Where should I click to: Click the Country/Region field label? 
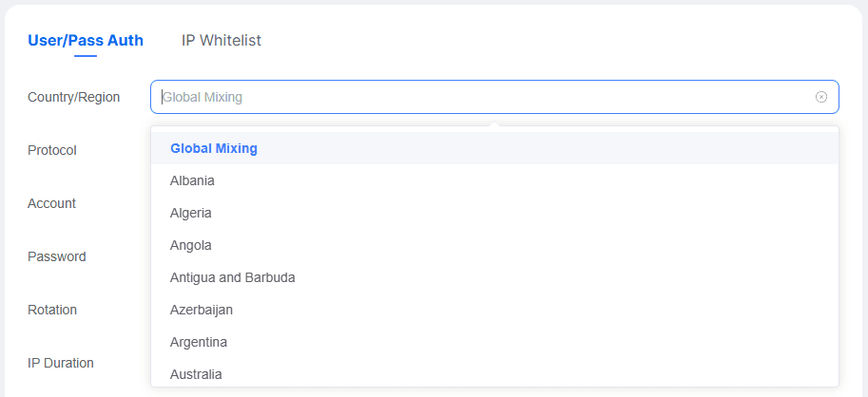coord(74,97)
